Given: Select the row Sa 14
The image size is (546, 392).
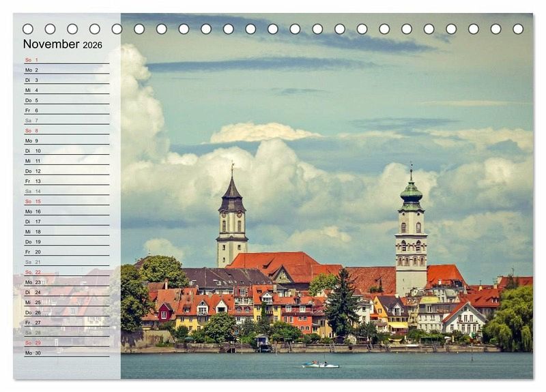Looking at the screenshot, I should tap(66, 191).
